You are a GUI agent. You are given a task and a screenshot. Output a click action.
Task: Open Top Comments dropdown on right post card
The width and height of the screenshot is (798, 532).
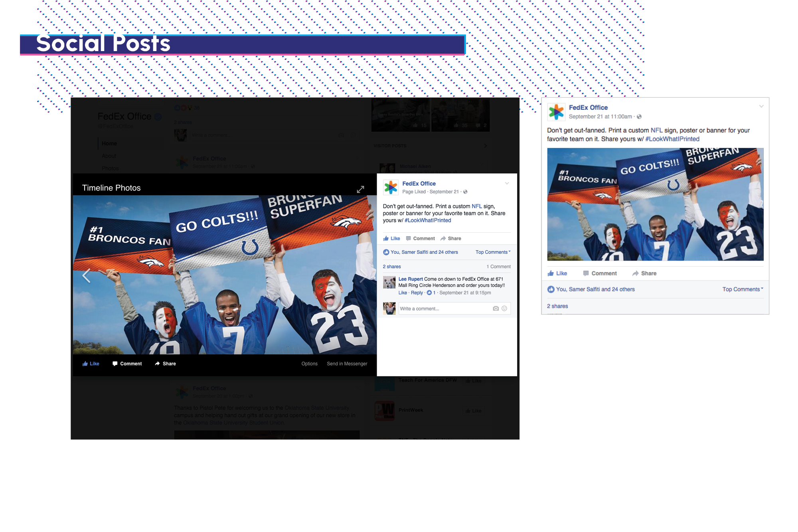[743, 289]
